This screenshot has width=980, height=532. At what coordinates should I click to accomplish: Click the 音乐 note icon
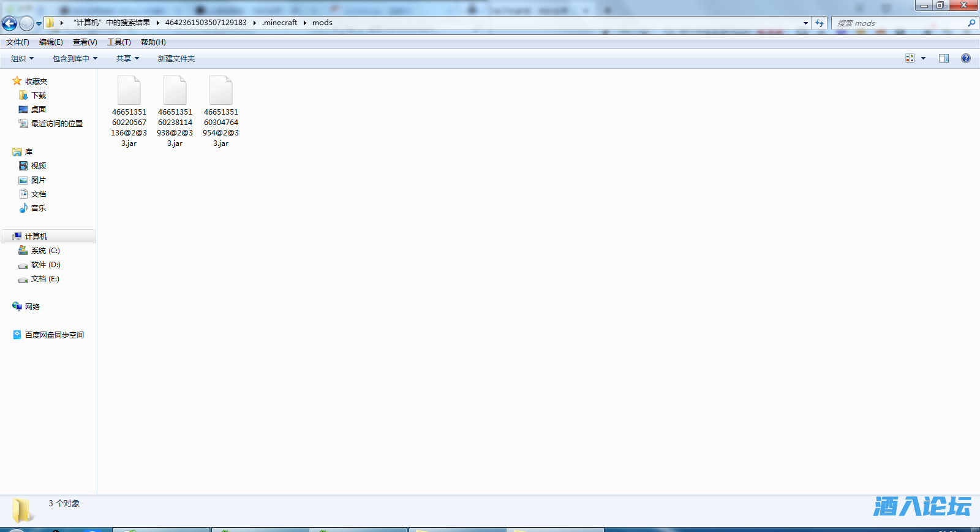(23, 208)
